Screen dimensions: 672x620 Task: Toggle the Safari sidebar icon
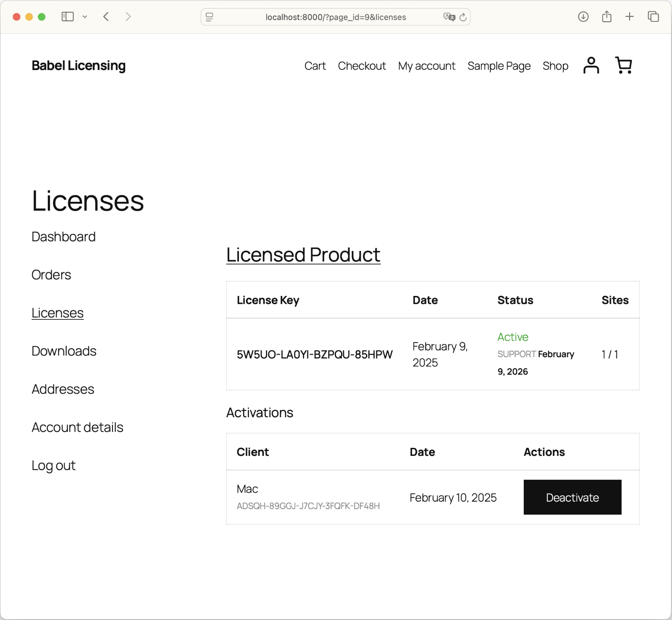coord(67,17)
